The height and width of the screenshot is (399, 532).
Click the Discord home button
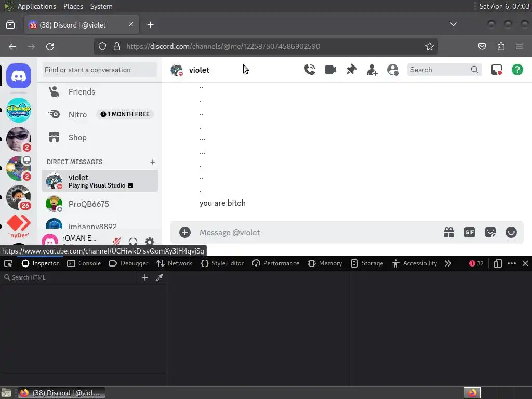[x=19, y=76]
